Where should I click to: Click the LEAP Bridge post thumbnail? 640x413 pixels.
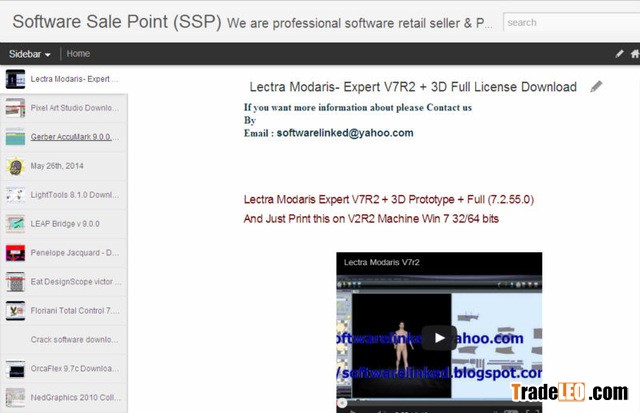(x=16, y=224)
